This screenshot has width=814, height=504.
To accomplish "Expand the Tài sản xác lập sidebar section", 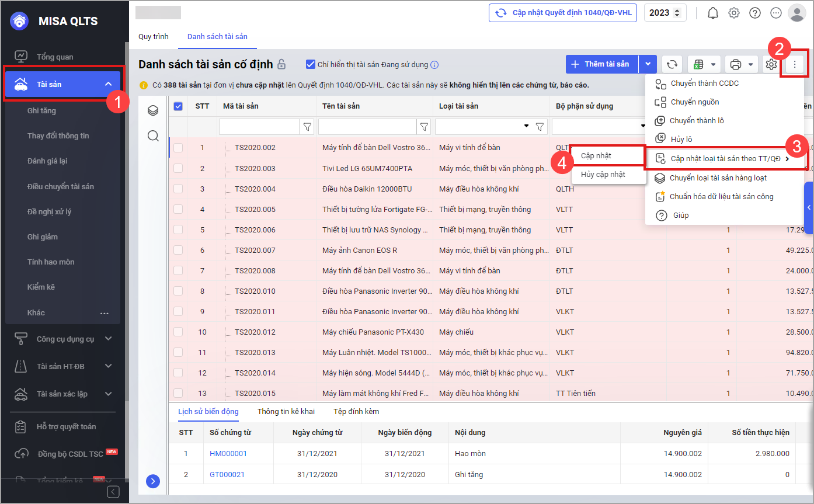I will [108, 394].
